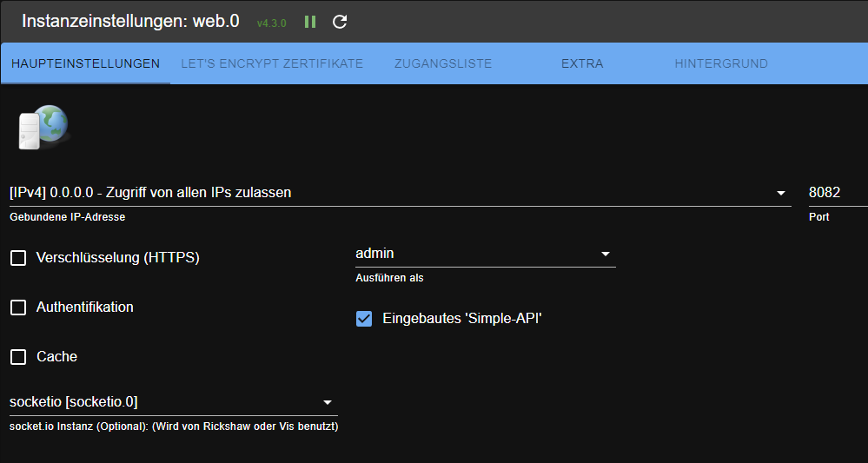The width and height of the screenshot is (868, 463).
Task: Toggle the Cache checkbox
Action: (18, 357)
